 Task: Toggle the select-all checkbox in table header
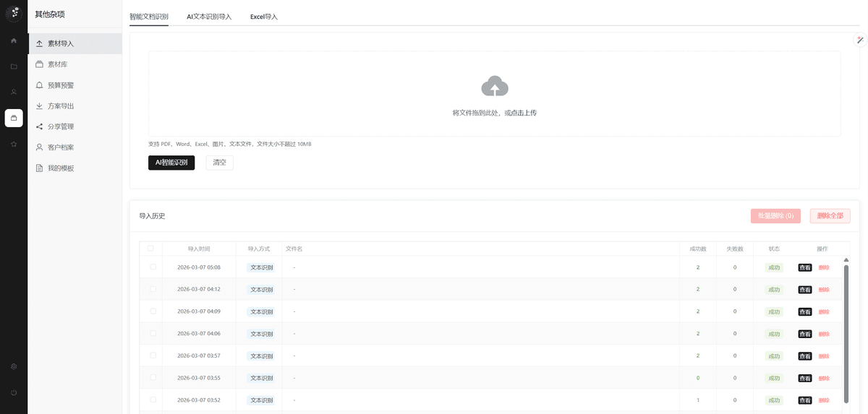150,249
